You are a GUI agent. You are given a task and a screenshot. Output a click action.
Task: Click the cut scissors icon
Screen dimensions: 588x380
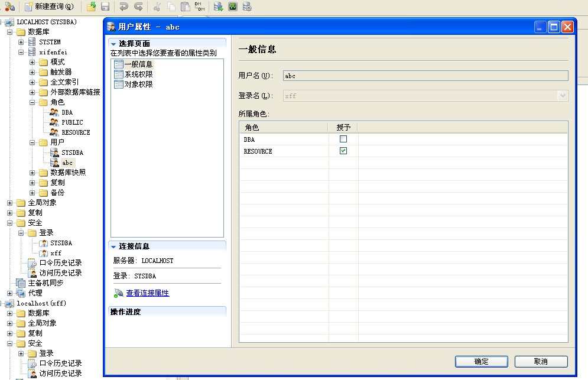tap(157, 7)
